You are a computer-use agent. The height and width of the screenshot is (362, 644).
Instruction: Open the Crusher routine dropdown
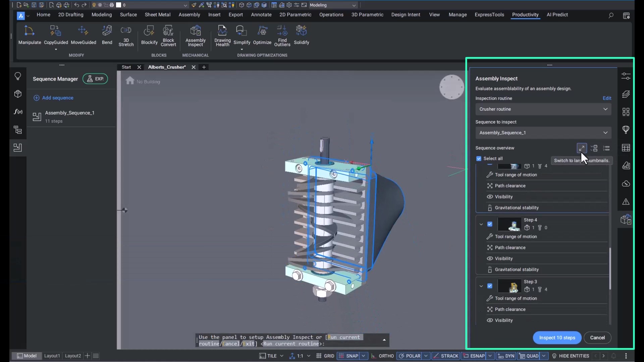(543, 109)
